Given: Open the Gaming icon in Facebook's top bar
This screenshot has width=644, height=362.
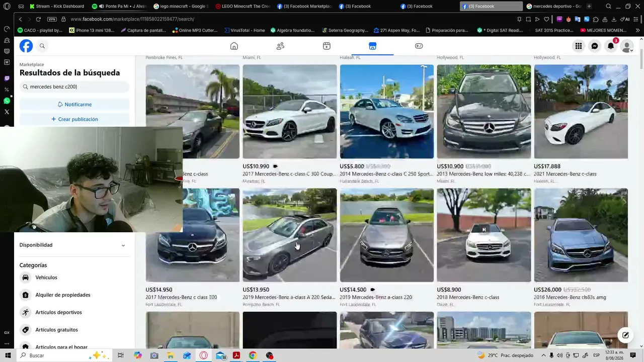Looking at the screenshot, I should coord(419,46).
